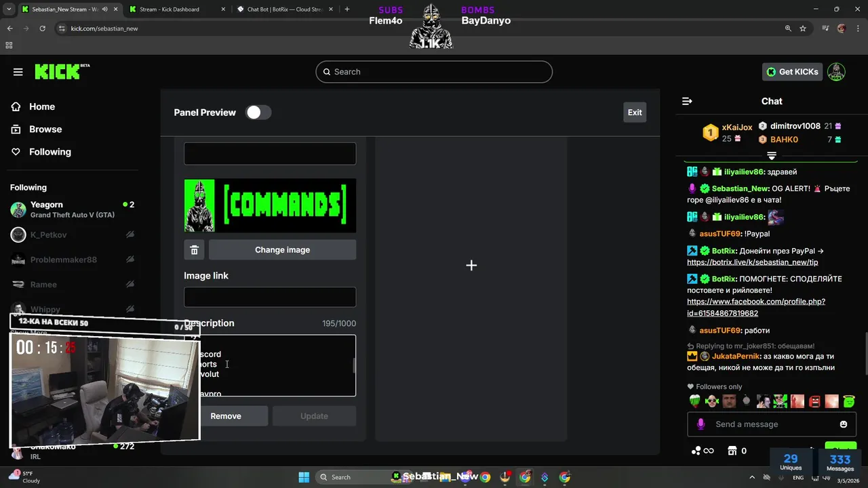Open K_Petkov channel in Following list
The width and height of the screenshot is (868, 488).
[x=72, y=235]
